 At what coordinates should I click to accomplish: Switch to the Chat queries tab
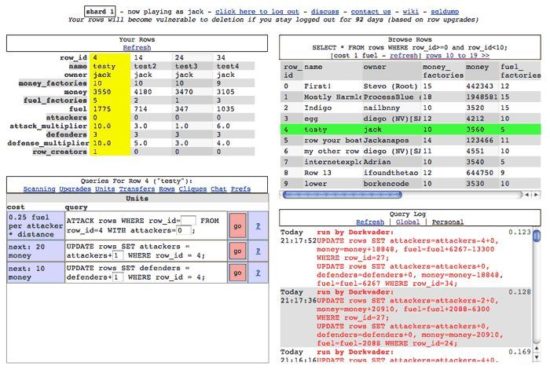pyautogui.click(x=218, y=189)
